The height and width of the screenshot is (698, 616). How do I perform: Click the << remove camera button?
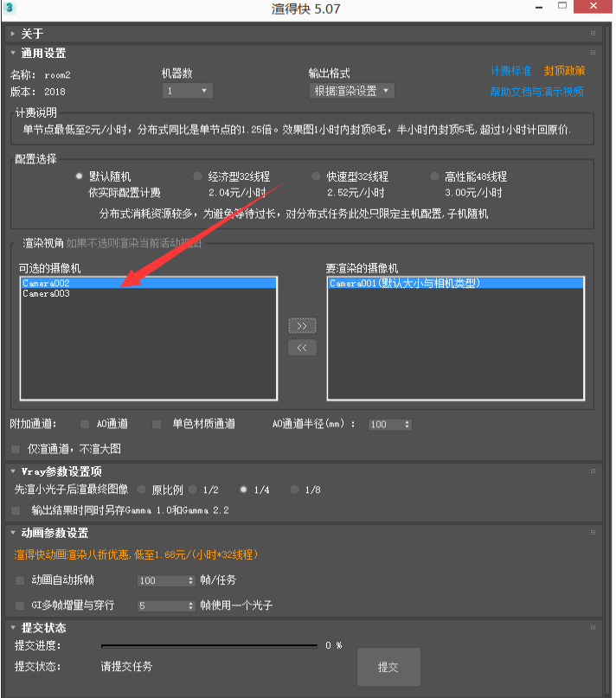point(302,348)
